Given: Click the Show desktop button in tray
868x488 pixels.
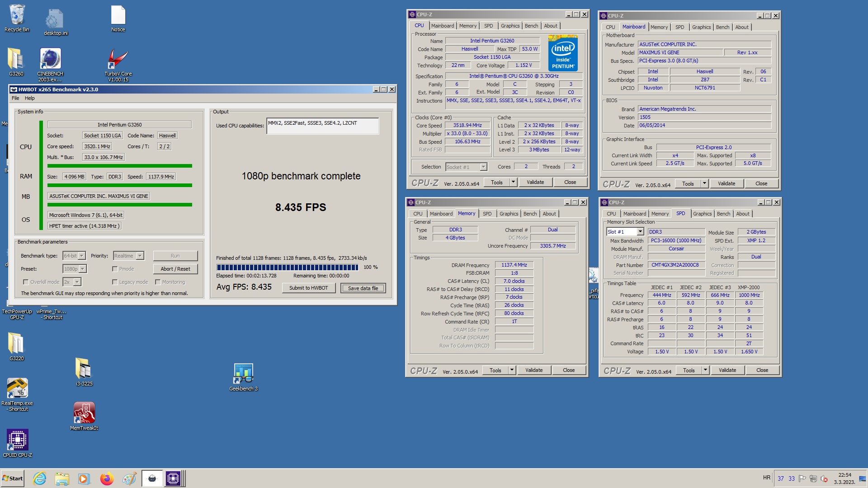Looking at the screenshot, I should click(863, 479).
